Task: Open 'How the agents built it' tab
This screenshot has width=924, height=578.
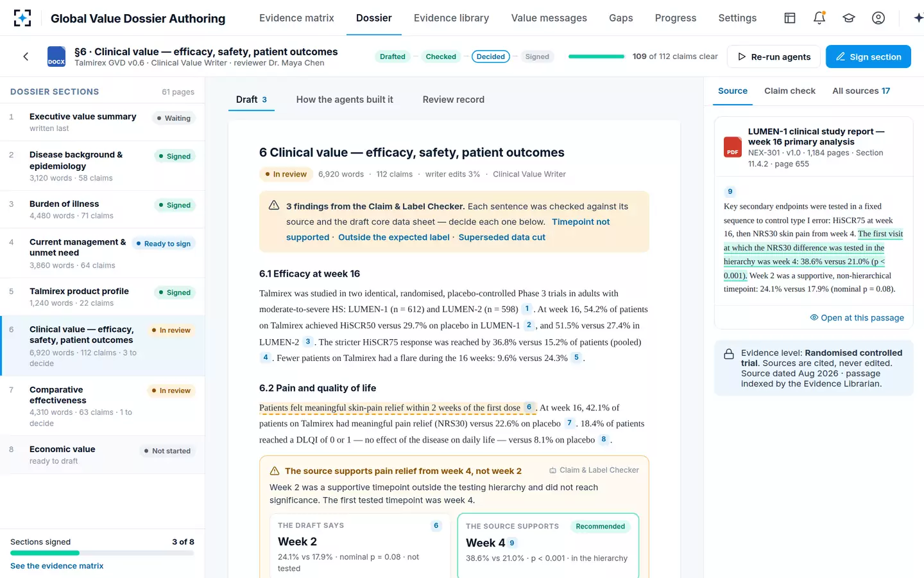Action: point(345,100)
